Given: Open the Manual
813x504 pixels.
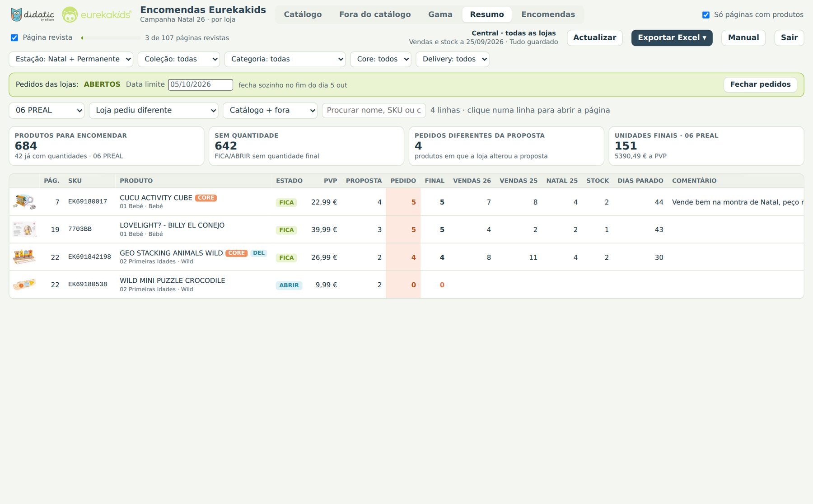Looking at the screenshot, I should pyautogui.click(x=743, y=38).
